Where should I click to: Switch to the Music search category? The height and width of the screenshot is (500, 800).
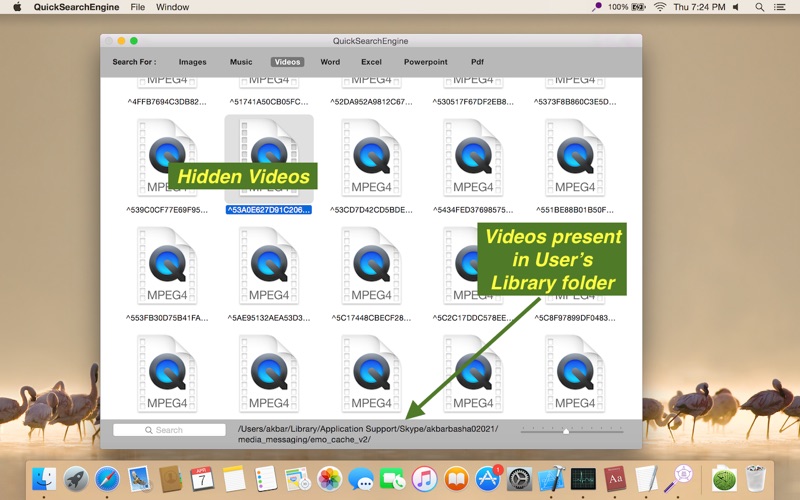tap(241, 62)
